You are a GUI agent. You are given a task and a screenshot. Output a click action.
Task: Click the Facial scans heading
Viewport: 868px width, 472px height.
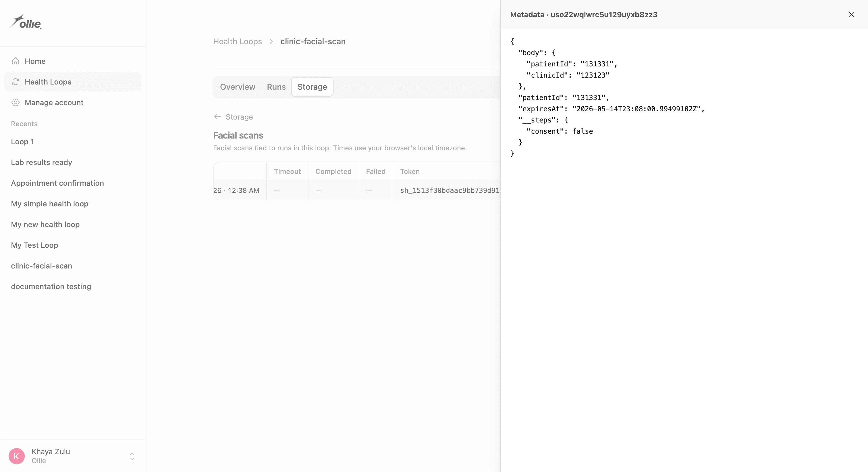point(238,135)
